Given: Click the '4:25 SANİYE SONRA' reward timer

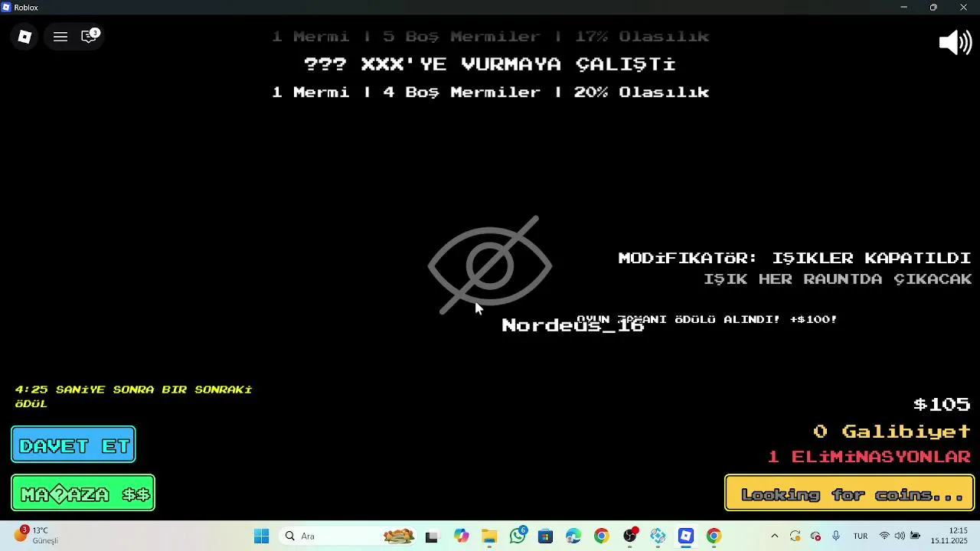Looking at the screenshot, I should point(133,396).
